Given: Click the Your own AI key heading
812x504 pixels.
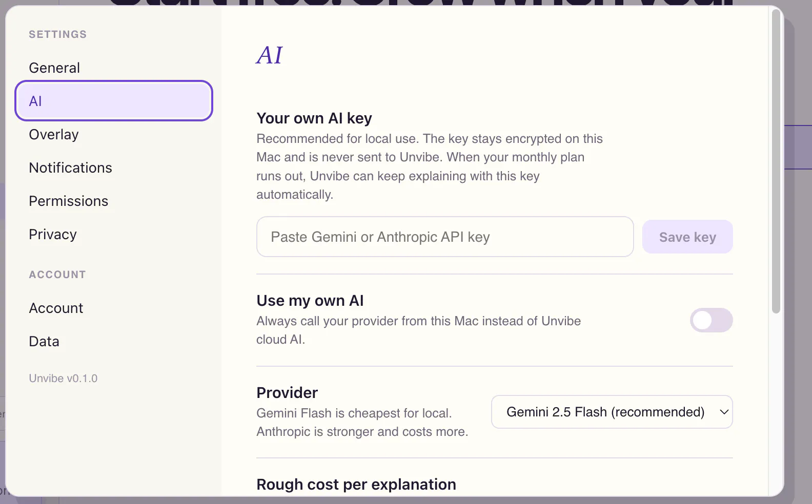Looking at the screenshot, I should coord(314,118).
